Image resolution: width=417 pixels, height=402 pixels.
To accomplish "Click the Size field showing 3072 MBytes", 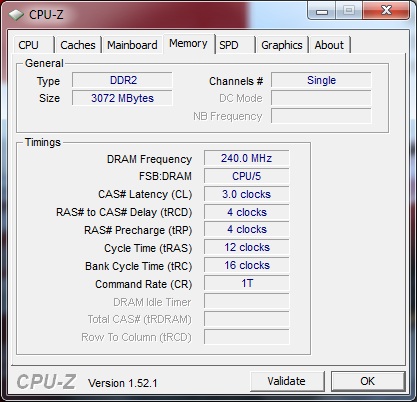I will (122, 98).
